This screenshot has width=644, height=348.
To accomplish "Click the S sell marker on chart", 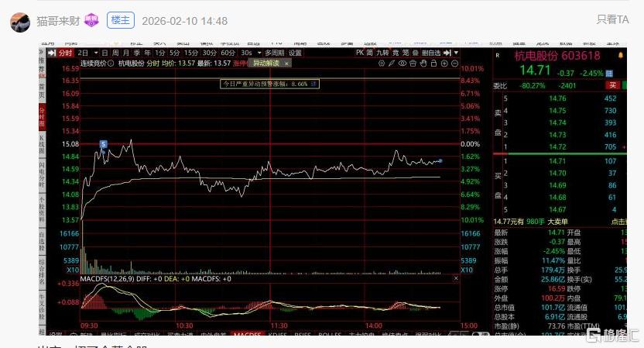I will 104,144.
